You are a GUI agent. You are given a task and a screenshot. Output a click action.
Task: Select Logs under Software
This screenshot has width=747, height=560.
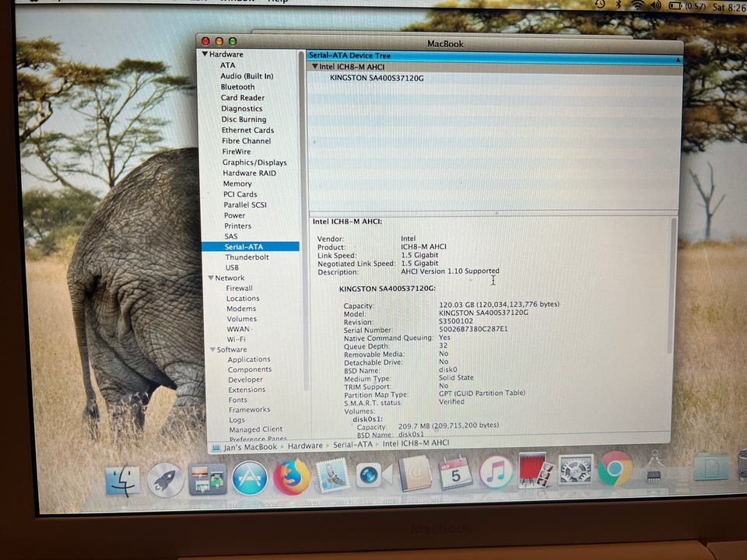click(x=237, y=420)
